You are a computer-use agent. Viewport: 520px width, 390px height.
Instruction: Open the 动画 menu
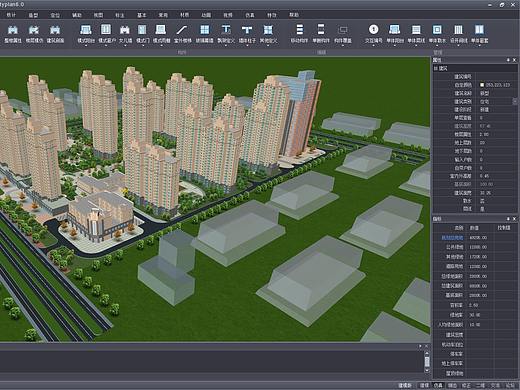tap(206, 15)
